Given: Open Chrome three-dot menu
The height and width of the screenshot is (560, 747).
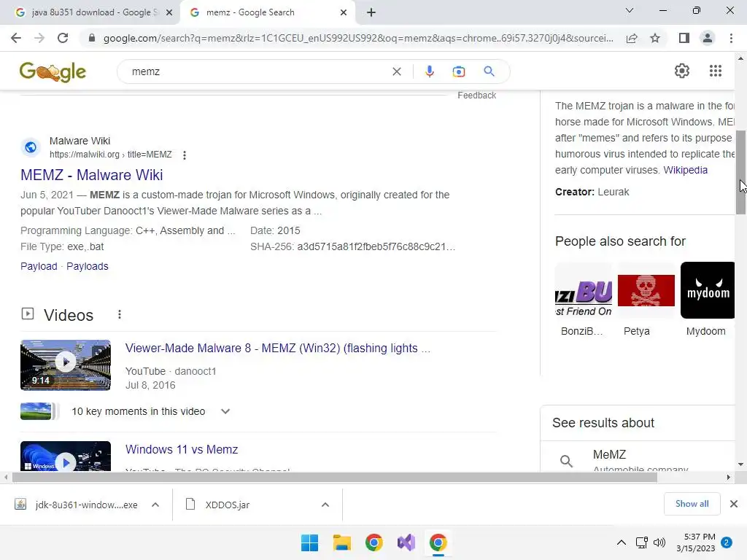Looking at the screenshot, I should pyautogui.click(x=731, y=38).
